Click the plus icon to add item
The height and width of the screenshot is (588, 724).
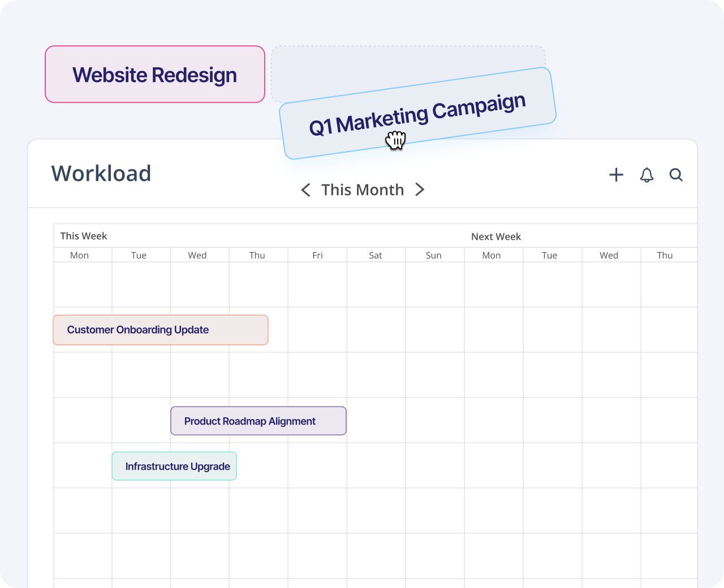click(x=616, y=175)
